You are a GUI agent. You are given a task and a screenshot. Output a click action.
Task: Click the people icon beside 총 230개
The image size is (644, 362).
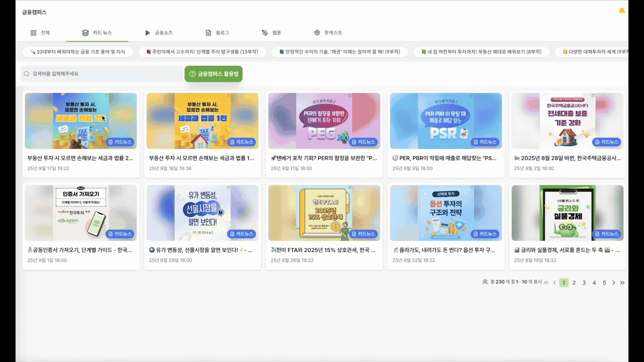coord(486,282)
